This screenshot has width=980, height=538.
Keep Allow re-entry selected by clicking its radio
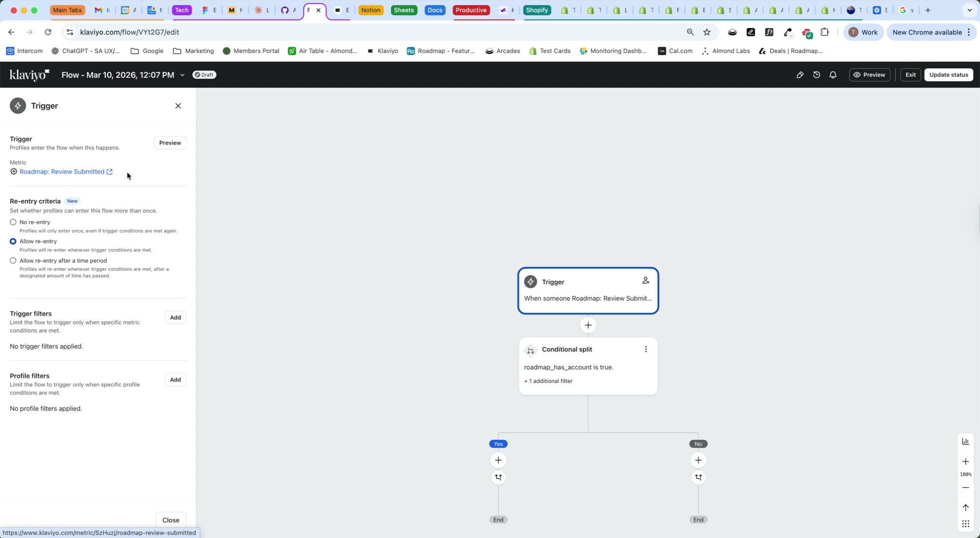click(13, 241)
